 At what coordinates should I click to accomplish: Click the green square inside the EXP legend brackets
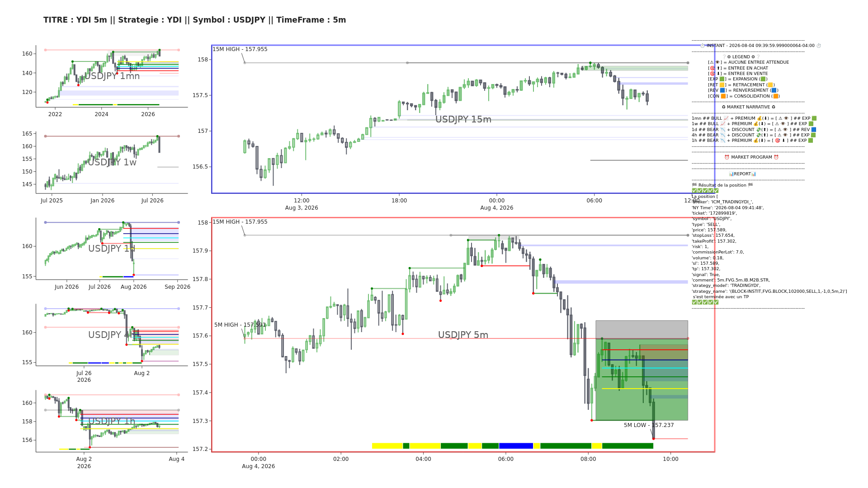click(x=722, y=79)
